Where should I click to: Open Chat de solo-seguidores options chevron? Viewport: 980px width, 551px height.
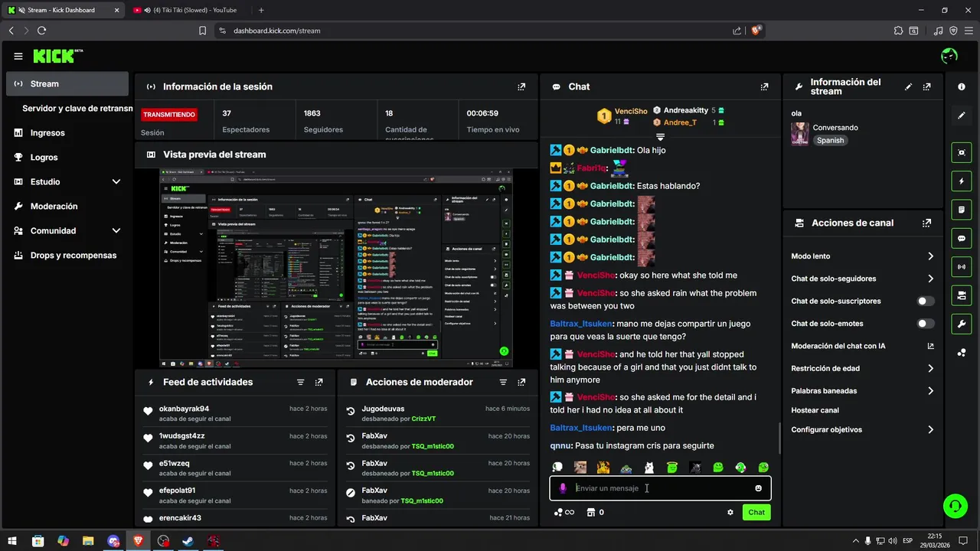point(930,279)
